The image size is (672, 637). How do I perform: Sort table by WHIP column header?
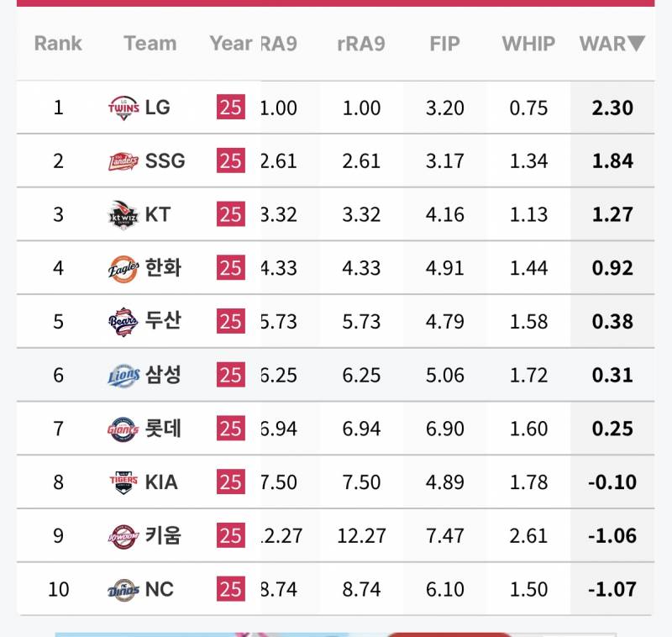coord(528,44)
